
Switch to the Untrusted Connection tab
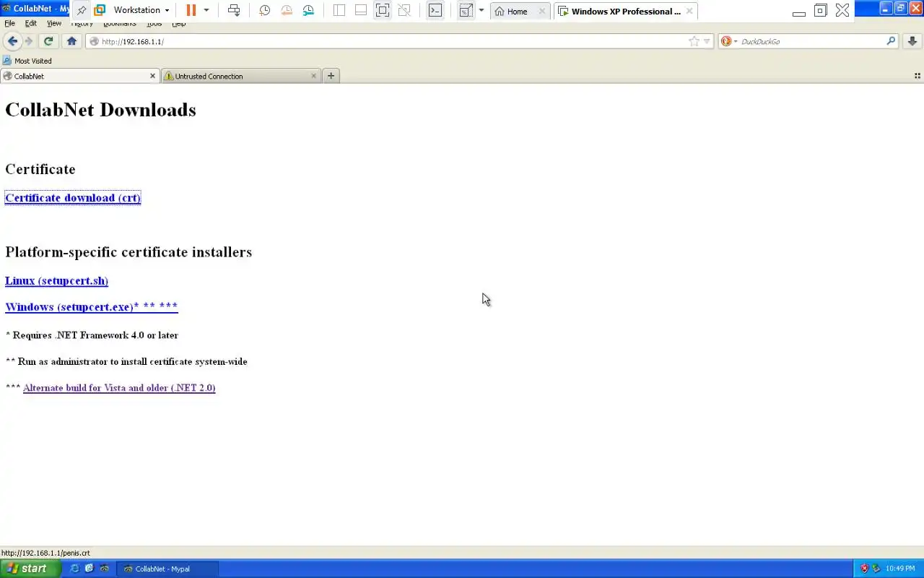click(x=240, y=76)
